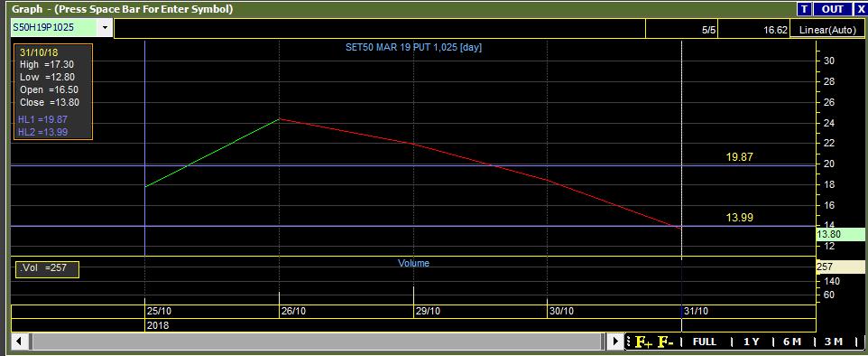Image resolution: width=868 pixels, height=356 pixels.
Task: Click the 5/5 counter field
Action: [x=682, y=30]
